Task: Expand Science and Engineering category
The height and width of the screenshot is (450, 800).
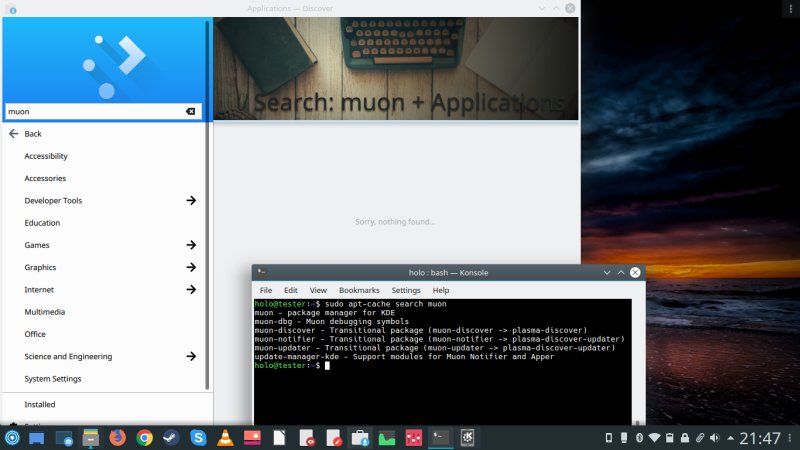Action: tap(191, 357)
